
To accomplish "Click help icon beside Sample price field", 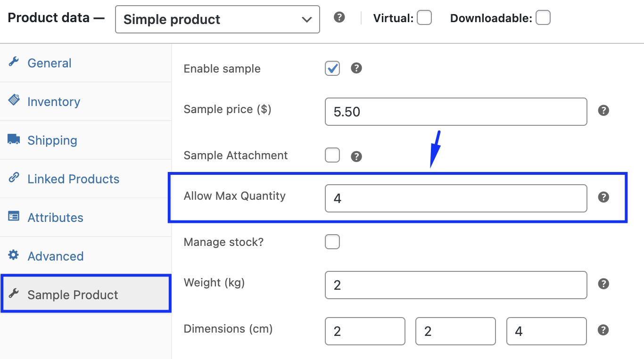I will [x=603, y=111].
